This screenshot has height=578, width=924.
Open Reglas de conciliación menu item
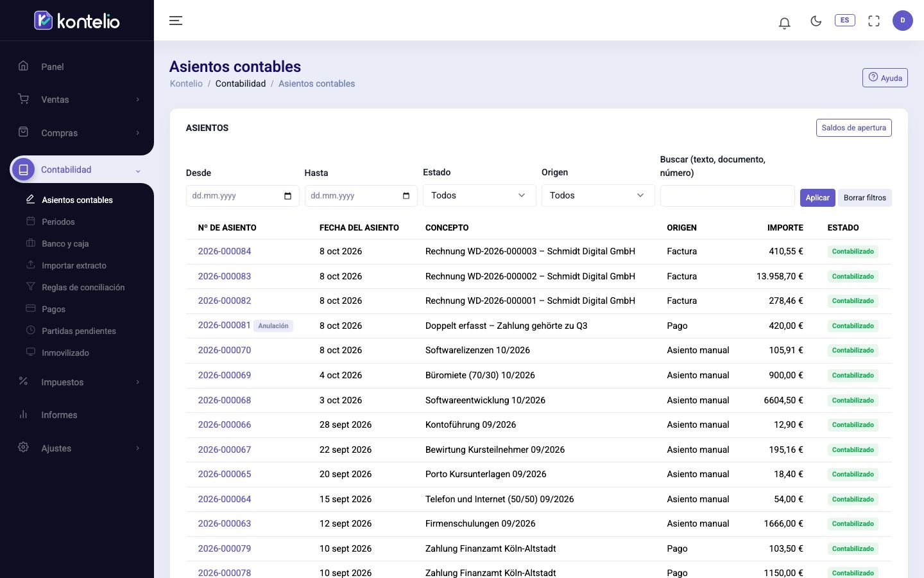coord(83,287)
